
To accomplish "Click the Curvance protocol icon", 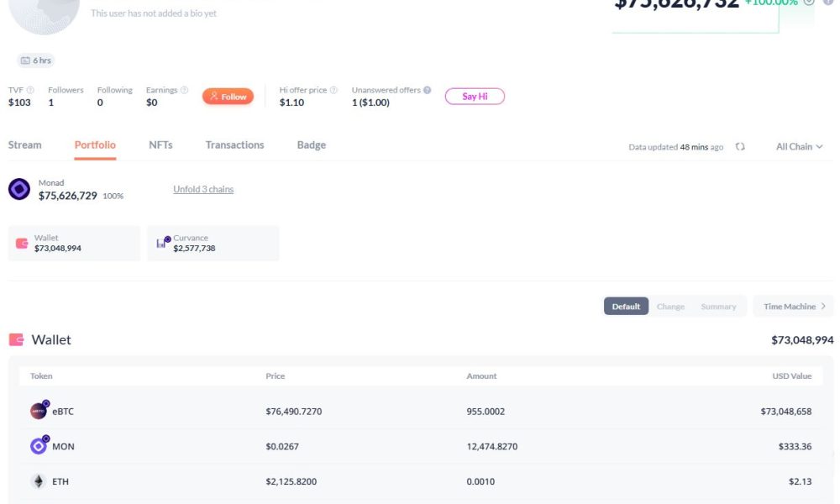I will coord(164,243).
